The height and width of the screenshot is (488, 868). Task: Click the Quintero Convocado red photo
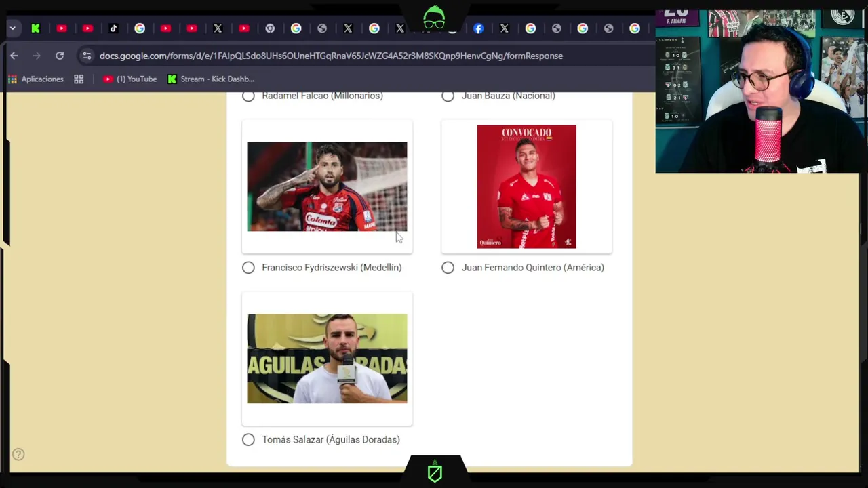click(x=526, y=186)
